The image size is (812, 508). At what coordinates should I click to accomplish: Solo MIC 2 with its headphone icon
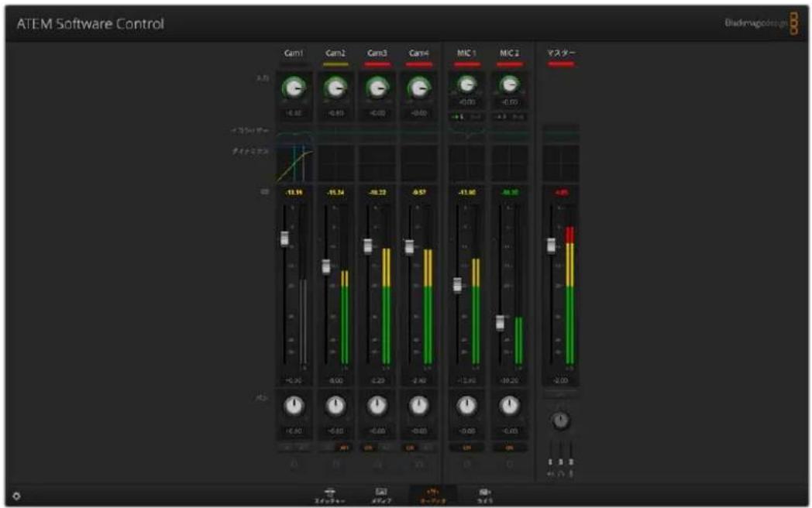[510, 464]
